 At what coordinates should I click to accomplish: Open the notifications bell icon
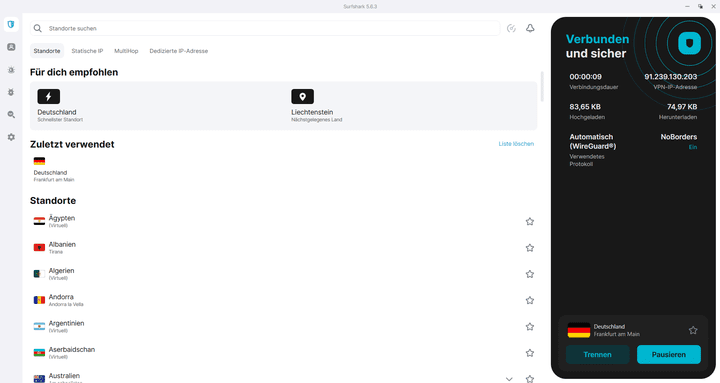point(530,28)
